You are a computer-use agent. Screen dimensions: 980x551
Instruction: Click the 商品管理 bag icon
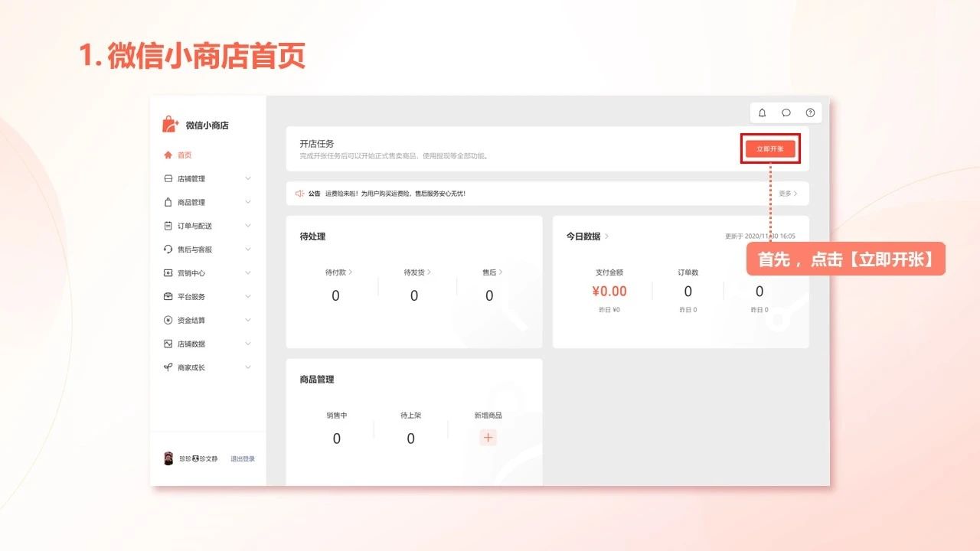coord(168,202)
